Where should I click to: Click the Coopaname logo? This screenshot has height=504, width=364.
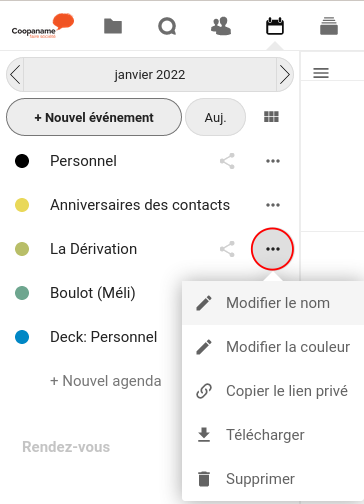(x=43, y=26)
